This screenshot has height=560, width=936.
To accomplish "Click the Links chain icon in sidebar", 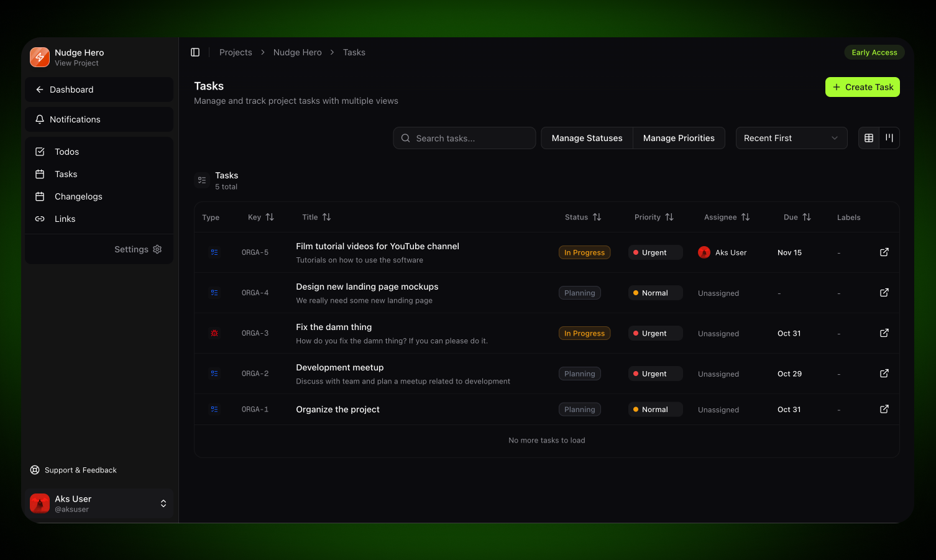I will (x=39, y=219).
